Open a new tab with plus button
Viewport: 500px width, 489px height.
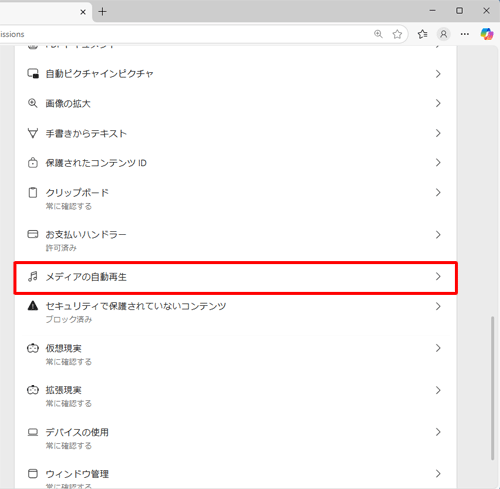click(x=103, y=12)
